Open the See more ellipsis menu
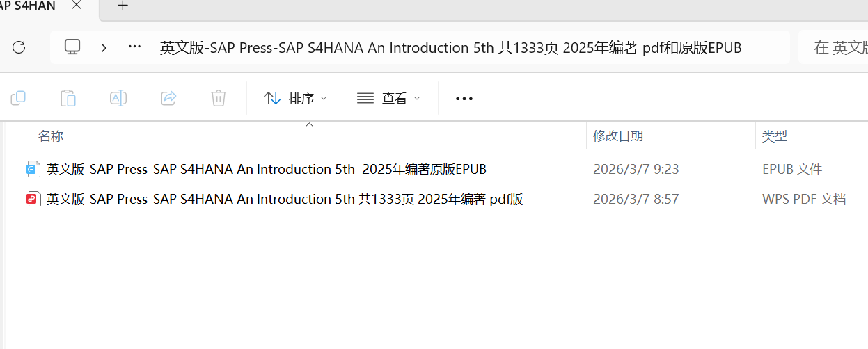The height and width of the screenshot is (349, 868). point(464,99)
